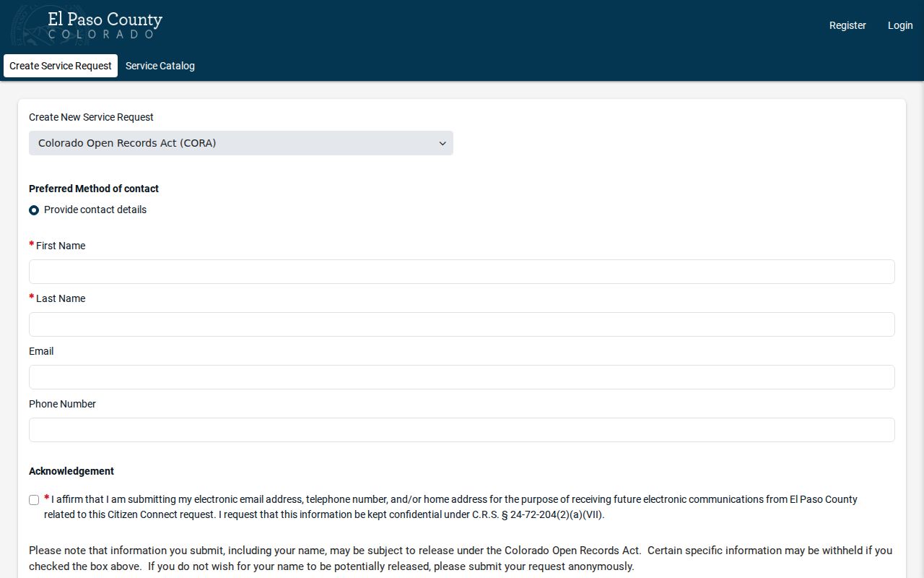Click the El Paso County Colorado logo
This screenshot has width=924, height=578.
tap(87, 25)
